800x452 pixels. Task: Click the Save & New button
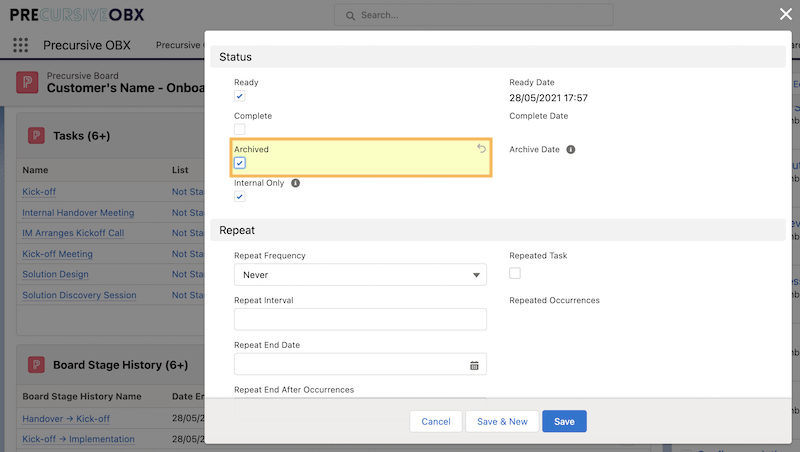pos(502,421)
